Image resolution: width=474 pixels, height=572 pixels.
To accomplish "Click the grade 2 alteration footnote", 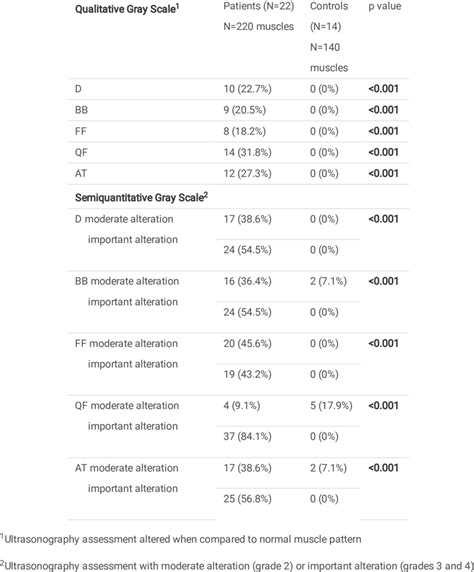I will pos(237,566).
